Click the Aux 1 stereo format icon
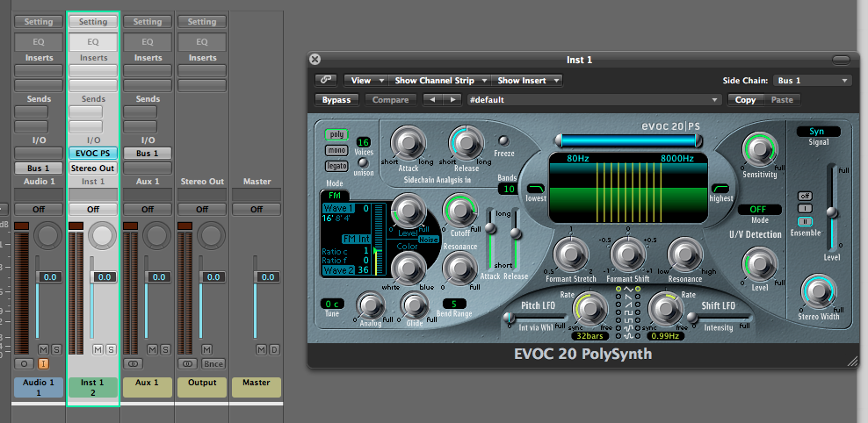 [133, 364]
